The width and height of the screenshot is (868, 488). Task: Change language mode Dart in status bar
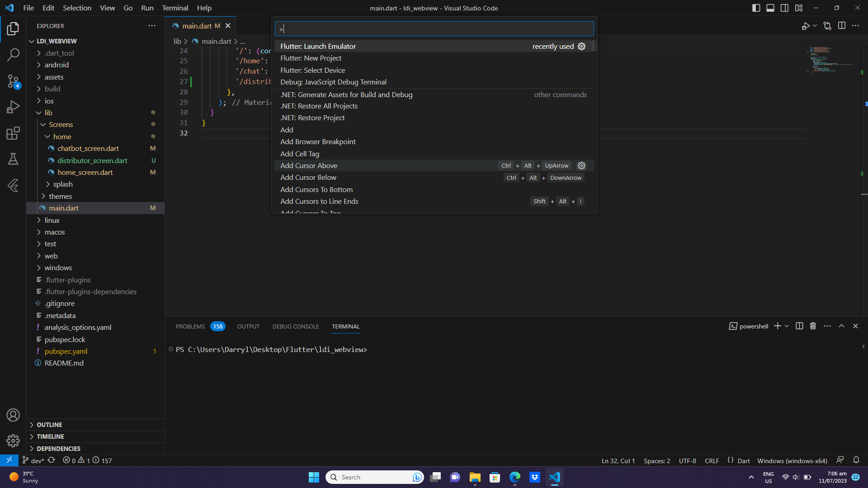[x=743, y=460]
